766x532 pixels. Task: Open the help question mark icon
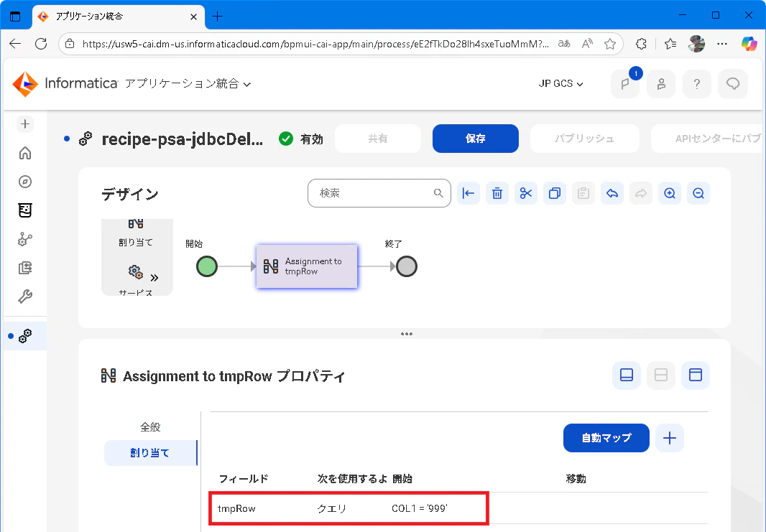point(697,84)
